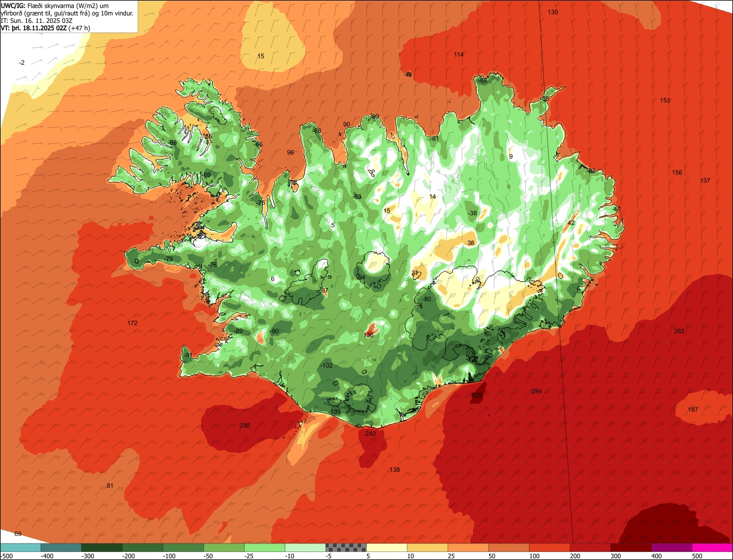Click the map value '156' east of Iceland
The width and height of the screenshot is (733, 560).
[x=677, y=172]
